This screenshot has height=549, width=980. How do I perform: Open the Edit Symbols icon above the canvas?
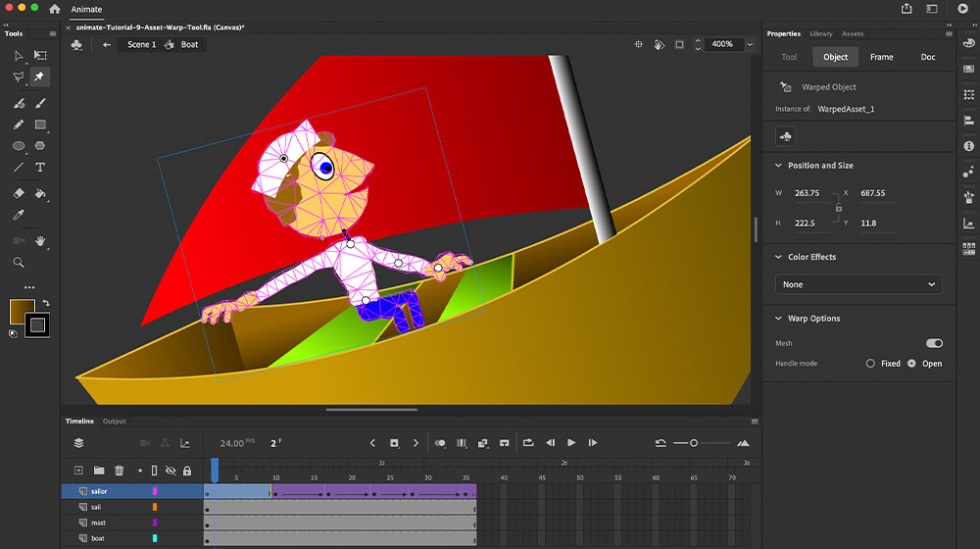tap(76, 44)
